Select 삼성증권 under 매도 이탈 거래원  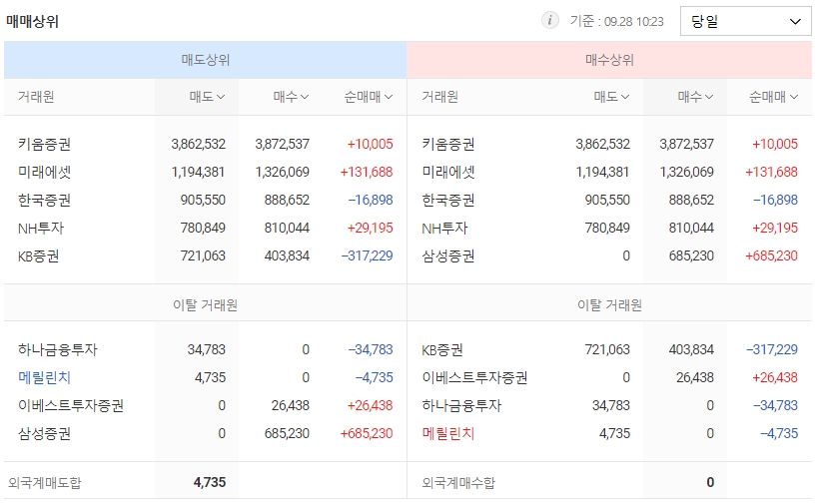tap(44, 433)
